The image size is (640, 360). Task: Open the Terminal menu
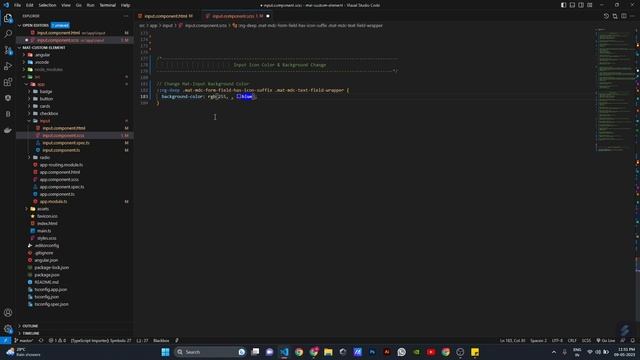[x=108, y=5]
